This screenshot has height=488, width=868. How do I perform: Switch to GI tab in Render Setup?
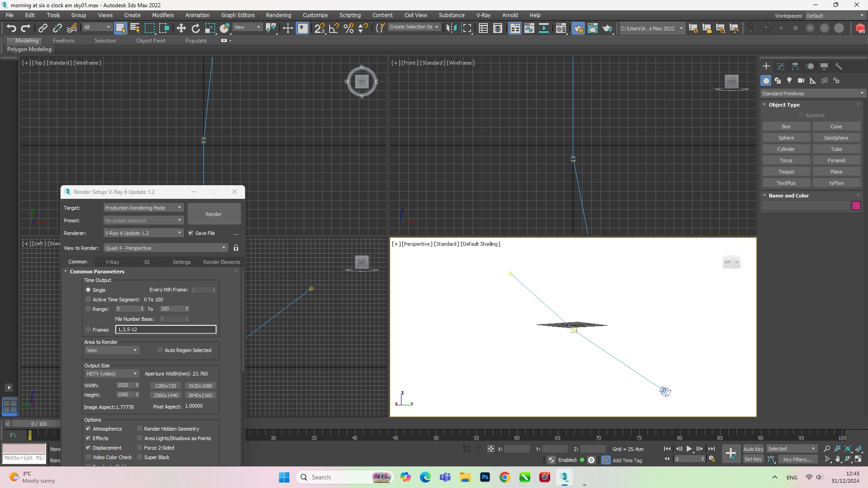point(147,262)
